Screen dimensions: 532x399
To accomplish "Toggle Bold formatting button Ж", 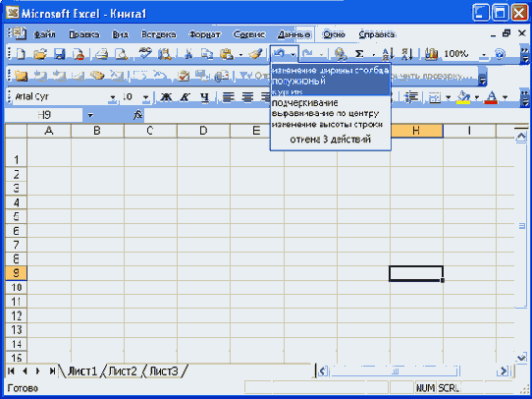I will click(x=166, y=97).
